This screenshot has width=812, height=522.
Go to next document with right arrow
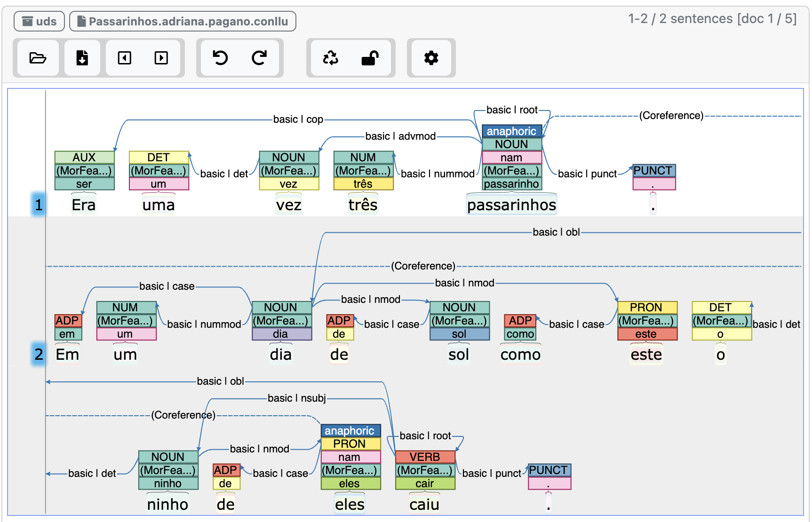[161, 58]
